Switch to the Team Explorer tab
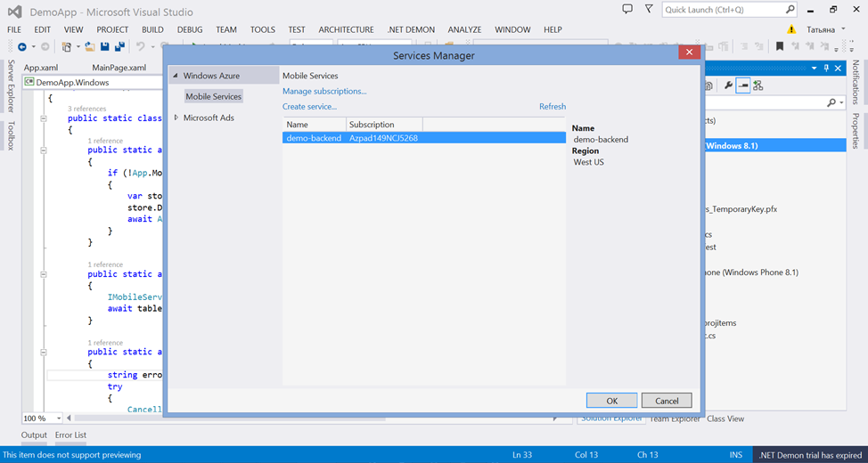The width and height of the screenshot is (868, 463). point(676,418)
